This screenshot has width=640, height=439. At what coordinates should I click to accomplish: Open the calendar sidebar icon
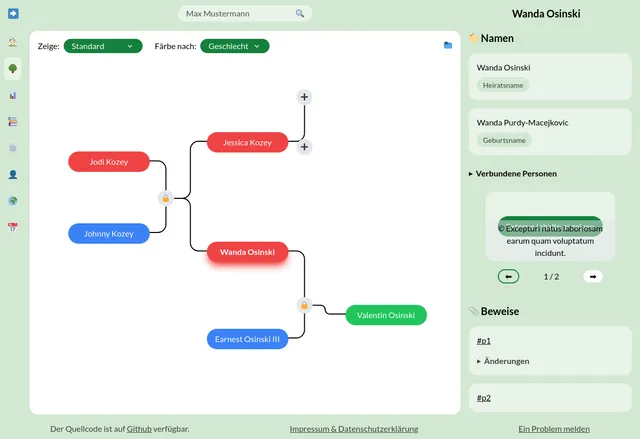[13, 227]
